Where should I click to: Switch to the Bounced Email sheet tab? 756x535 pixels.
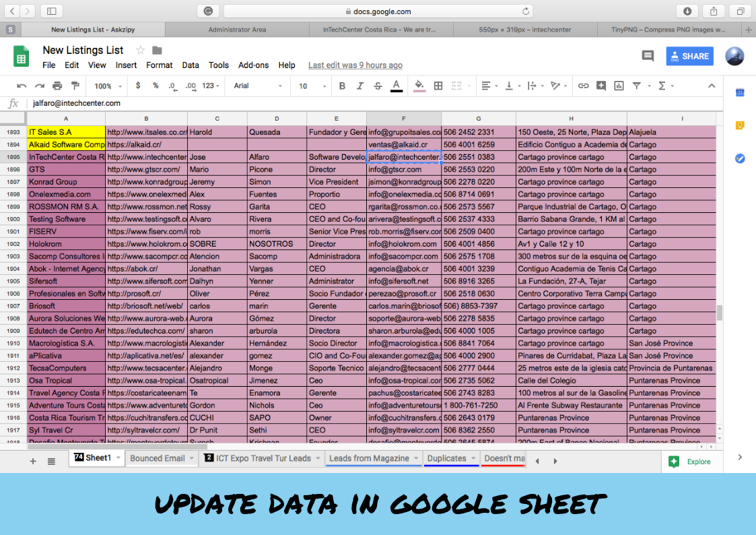pos(157,458)
